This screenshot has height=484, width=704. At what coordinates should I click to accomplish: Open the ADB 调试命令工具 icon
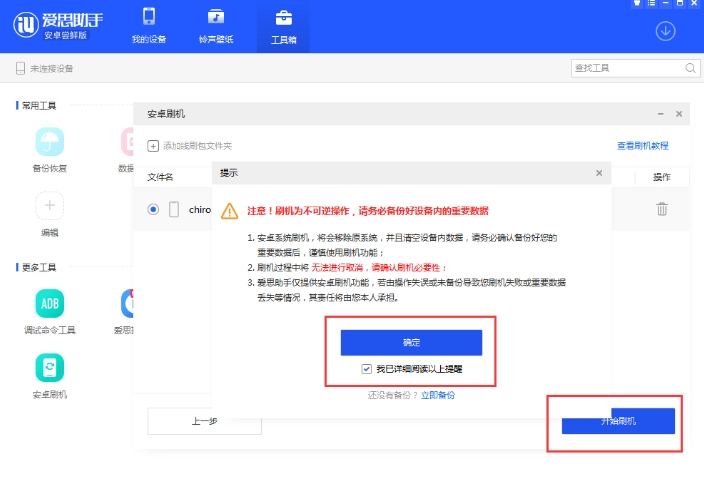[x=50, y=303]
